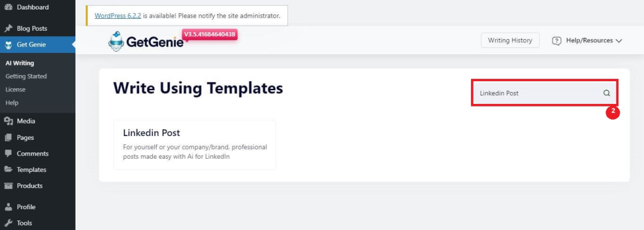
Task: Follow the WordPress 6.2.2 update link
Action: [x=118, y=16]
